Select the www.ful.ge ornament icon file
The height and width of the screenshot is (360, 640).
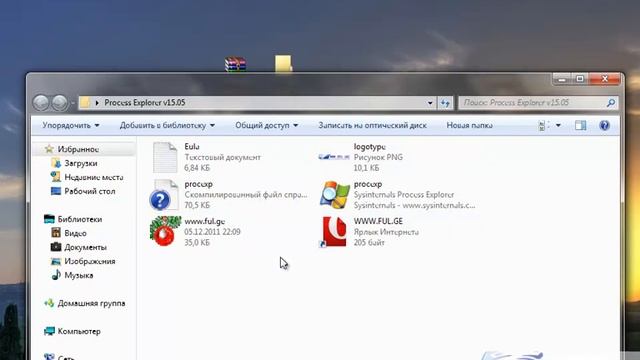165,231
